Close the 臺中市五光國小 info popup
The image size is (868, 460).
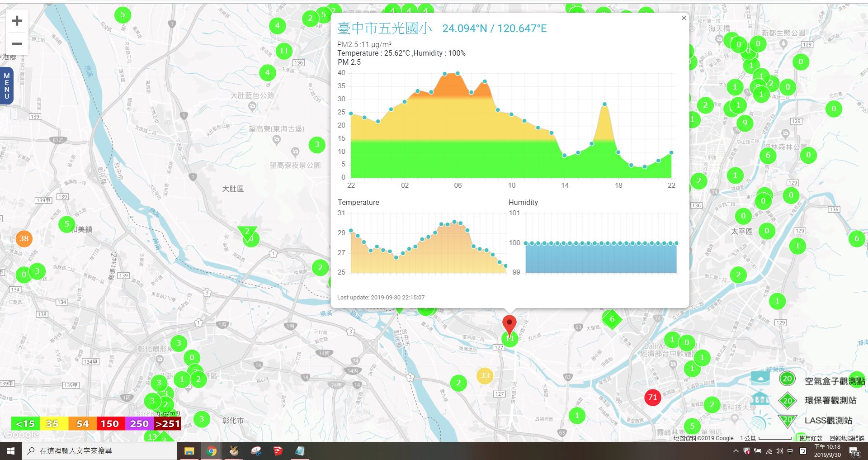(684, 18)
